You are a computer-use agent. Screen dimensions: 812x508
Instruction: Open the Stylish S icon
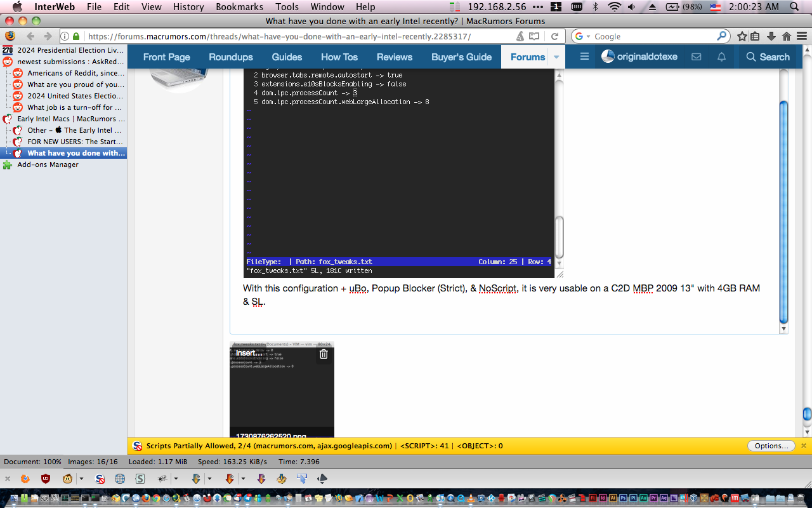[x=140, y=478]
